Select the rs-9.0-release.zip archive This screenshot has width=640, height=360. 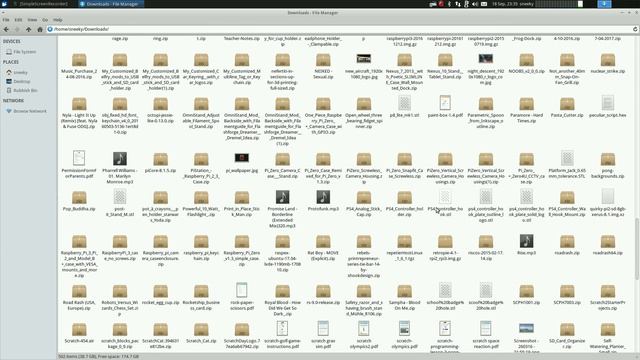click(x=323, y=291)
